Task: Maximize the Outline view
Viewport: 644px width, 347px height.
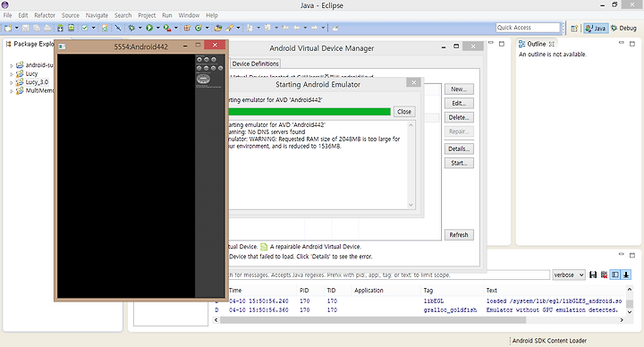Action: point(632,44)
